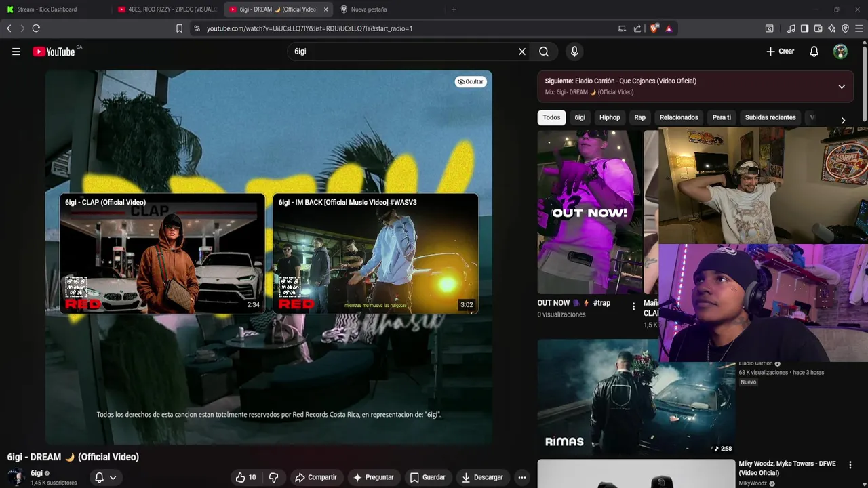Select the Rap filter chip
Screen dimensions: 868x488
640,117
